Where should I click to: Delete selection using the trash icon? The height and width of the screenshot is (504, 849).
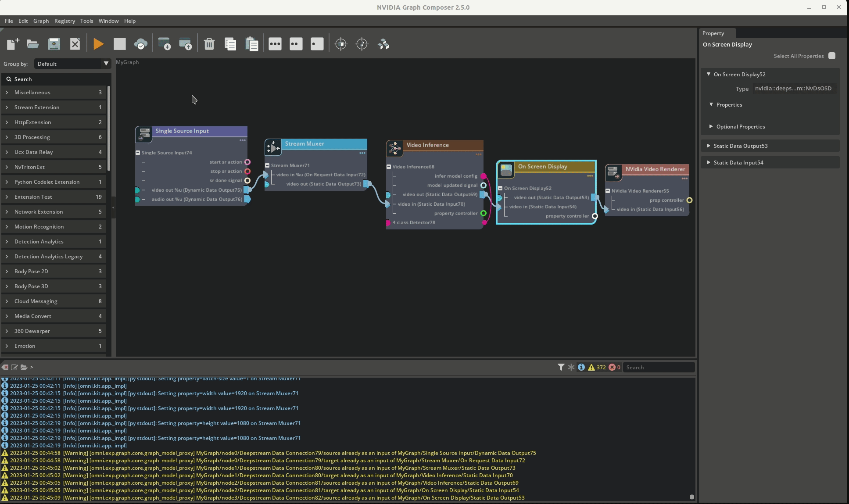[x=209, y=44]
